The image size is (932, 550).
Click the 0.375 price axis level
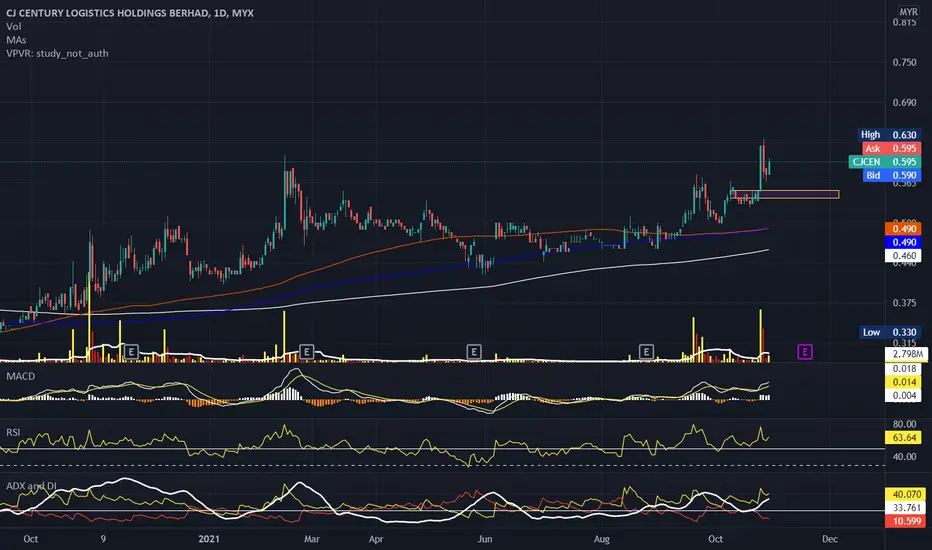pyautogui.click(x=904, y=303)
